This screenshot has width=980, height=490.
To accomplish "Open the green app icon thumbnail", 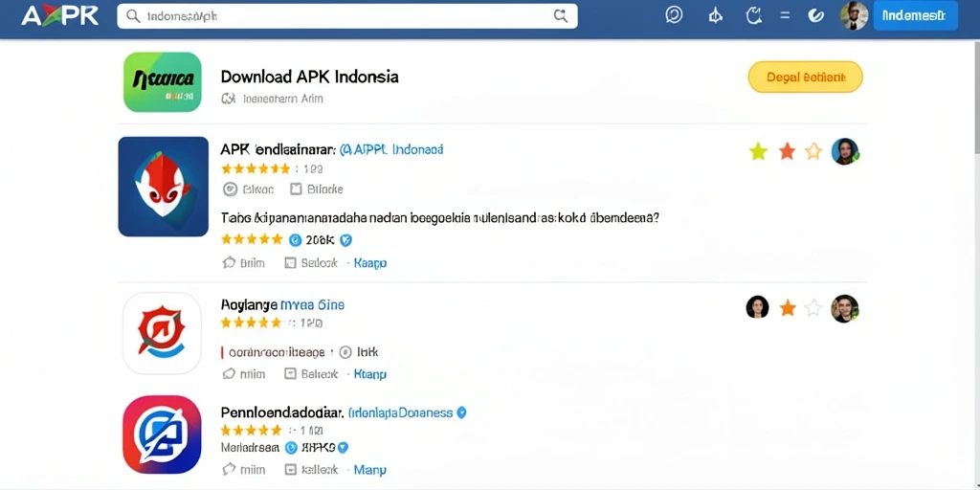I will point(163,82).
